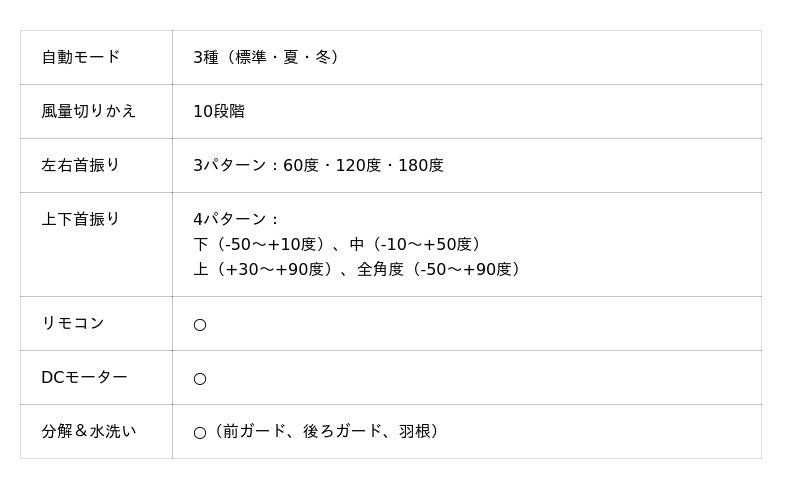This screenshot has height=489, width=800.
Task: Click the 上下首振り row label
Action: point(80,219)
